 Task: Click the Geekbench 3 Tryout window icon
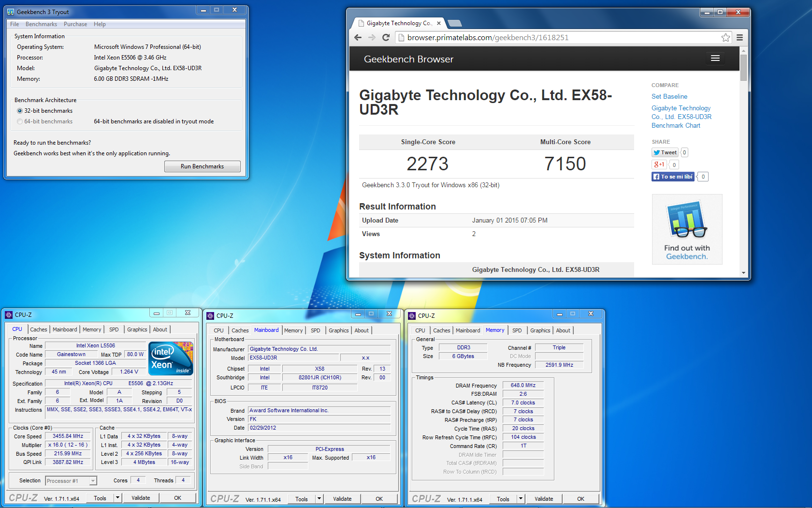coord(11,12)
